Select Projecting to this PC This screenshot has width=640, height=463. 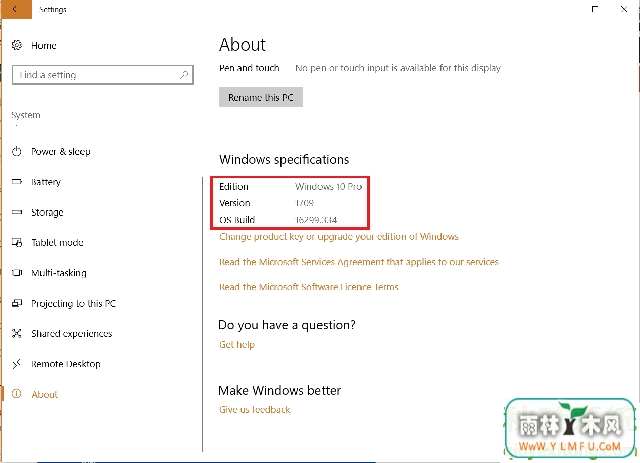(x=73, y=303)
